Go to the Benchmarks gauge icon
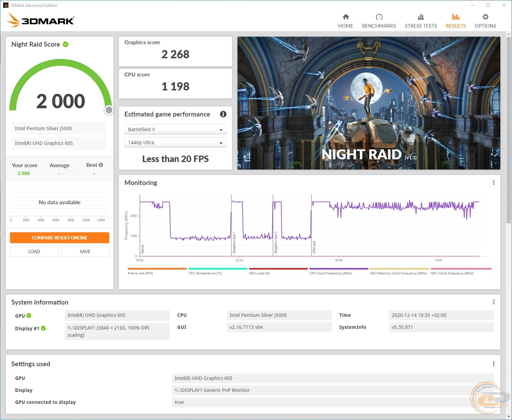The image size is (512, 420). click(379, 17)
